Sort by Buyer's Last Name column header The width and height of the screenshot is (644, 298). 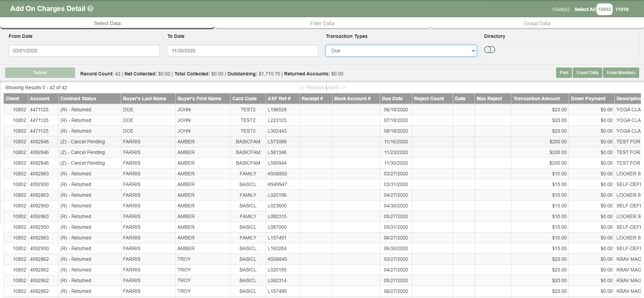click(x=148, y=99)
